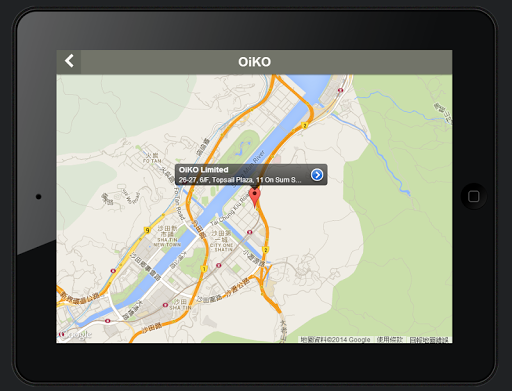Screen dimensions: 512x391
Task: Tap the Topsail Plaza address text in the callout
Action: pyautogui.click(x=240, y=180)
